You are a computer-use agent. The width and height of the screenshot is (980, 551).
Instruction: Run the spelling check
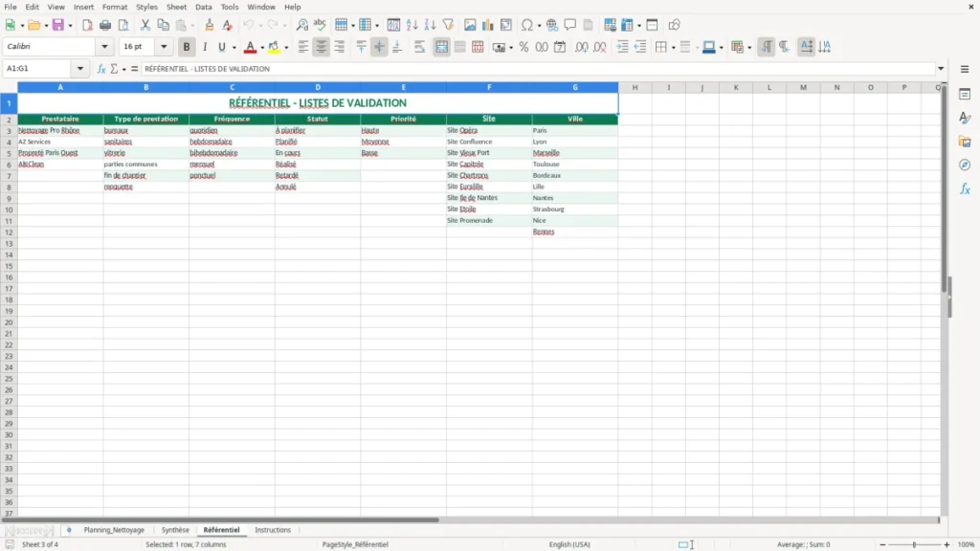coord(320,25)
